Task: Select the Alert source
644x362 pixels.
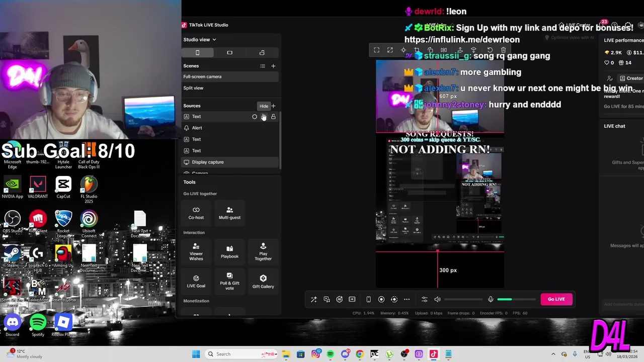Action: pos(230,128)
